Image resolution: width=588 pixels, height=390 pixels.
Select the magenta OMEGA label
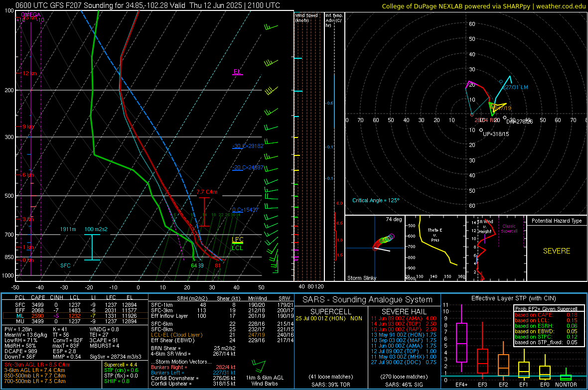coord(31,14)
